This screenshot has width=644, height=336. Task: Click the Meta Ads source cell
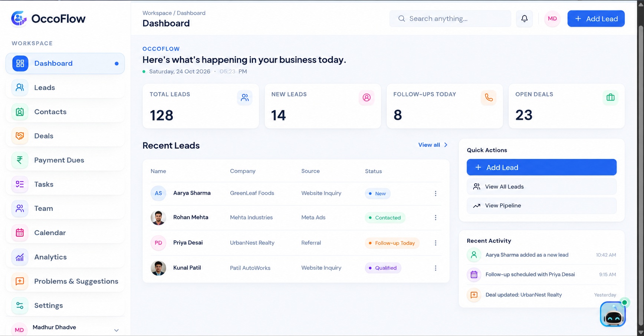click(313, 217)
